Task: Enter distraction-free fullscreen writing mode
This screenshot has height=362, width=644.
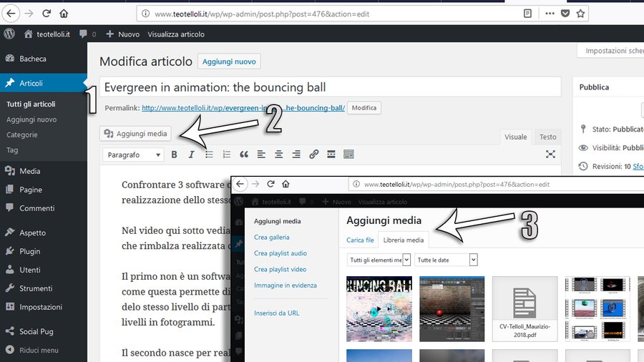Action: (550, 155)
